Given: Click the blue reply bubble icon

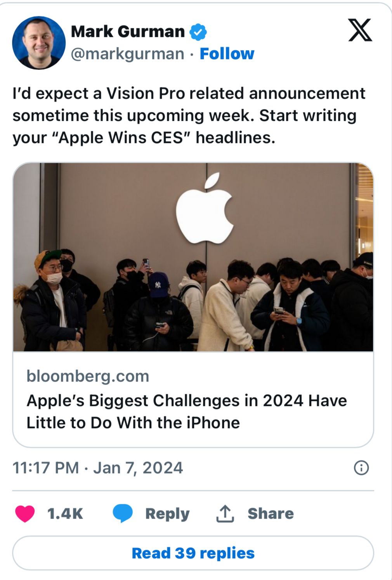Looking at the screenshot, I should coord(123,514).
